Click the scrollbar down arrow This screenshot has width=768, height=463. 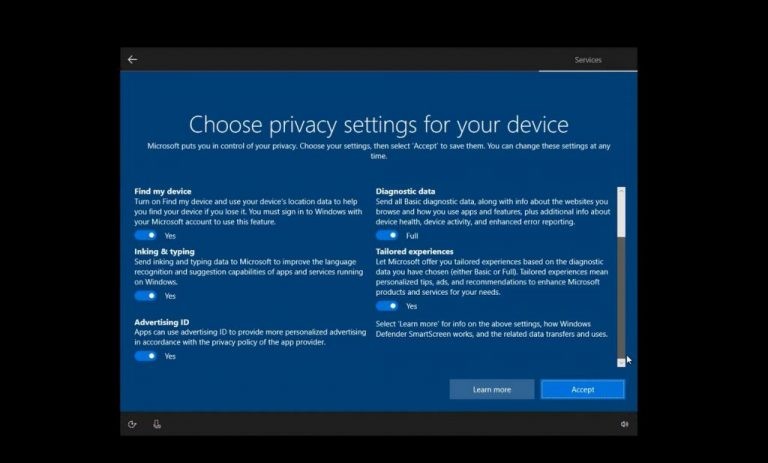tap(621, 363)
